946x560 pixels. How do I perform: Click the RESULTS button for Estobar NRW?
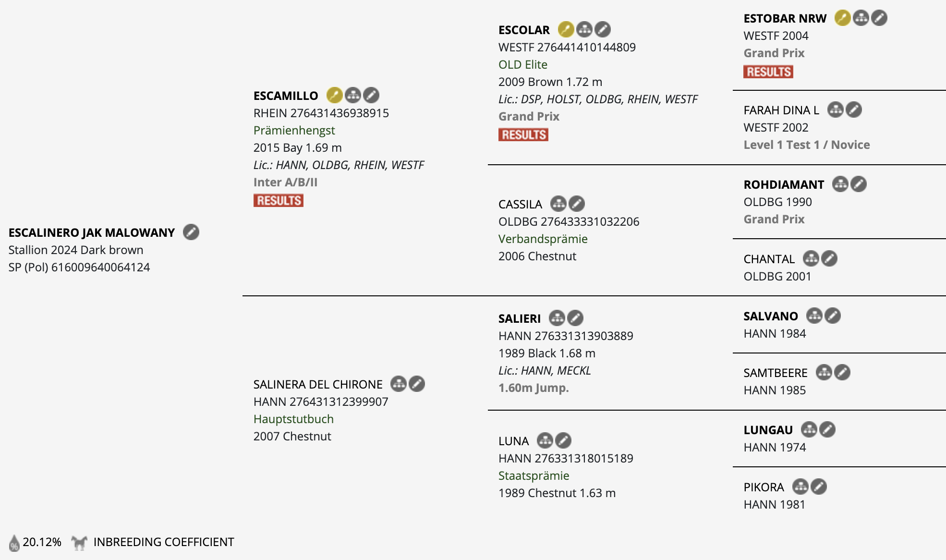pyautogui.click(x=768, y=72)
